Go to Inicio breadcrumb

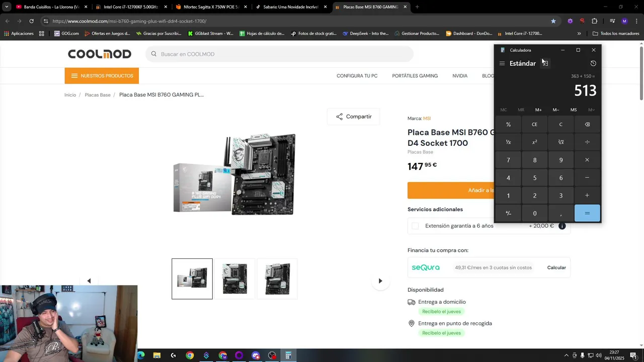click(x=70, y=95)
